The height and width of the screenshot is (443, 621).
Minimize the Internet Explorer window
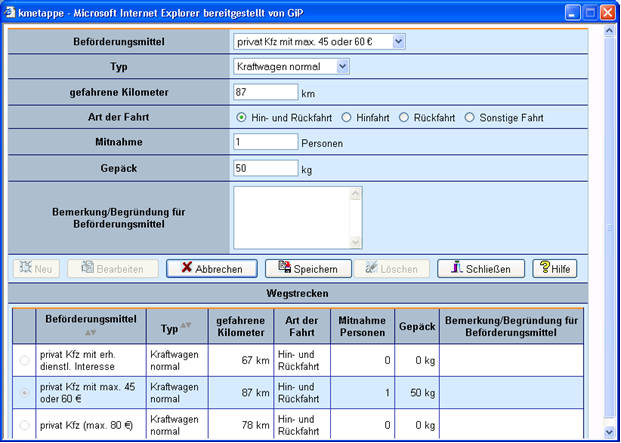click(572, 13)
